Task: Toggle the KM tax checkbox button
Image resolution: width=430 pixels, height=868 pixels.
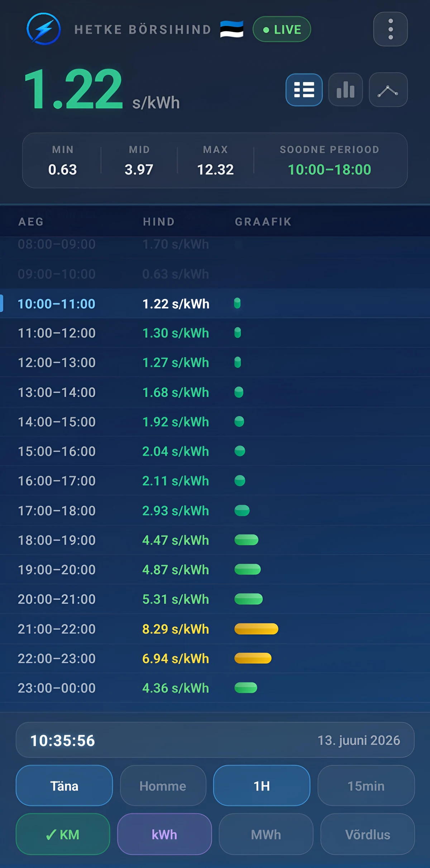Action: (63, 834)
